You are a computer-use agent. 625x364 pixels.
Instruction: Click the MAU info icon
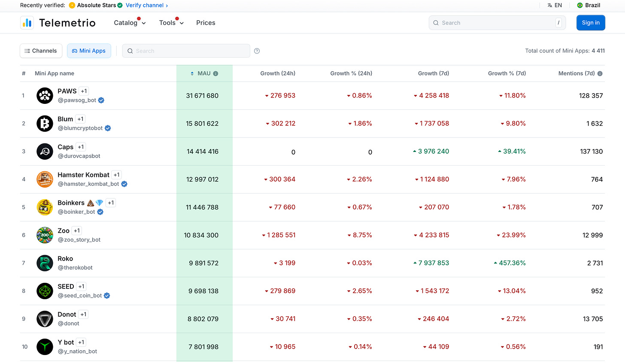click(x=215, y=73)
